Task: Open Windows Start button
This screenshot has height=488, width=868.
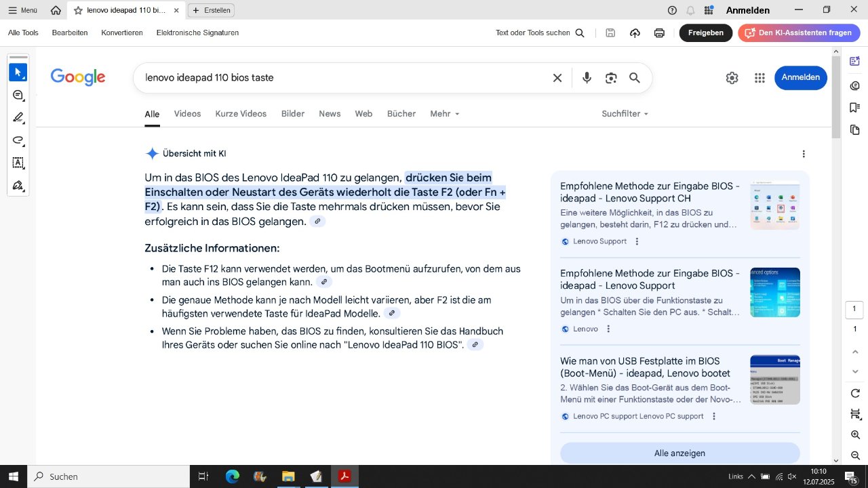Action: (x=14, y=476)
